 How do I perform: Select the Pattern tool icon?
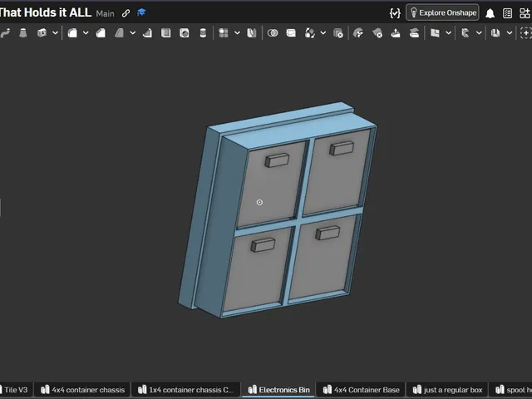click(x=224, y=33)
